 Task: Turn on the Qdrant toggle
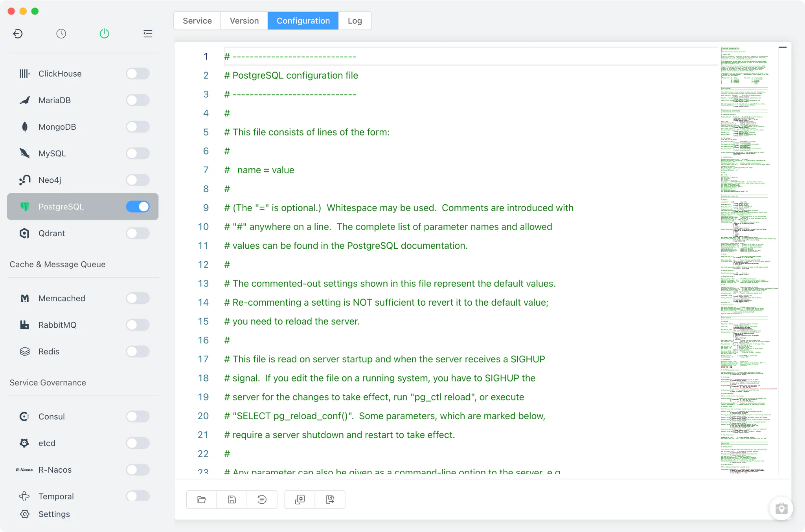coord(138,233)
